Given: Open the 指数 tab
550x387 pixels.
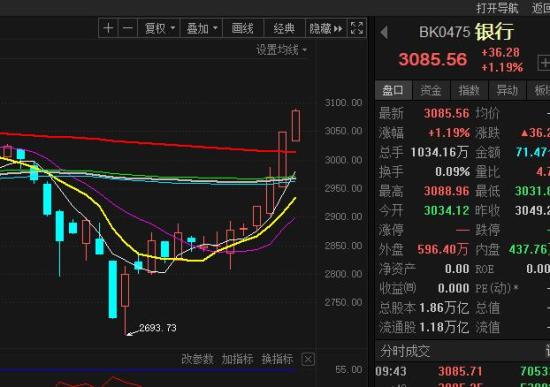Looking at the screenshot, I should [x=469, y=90].
